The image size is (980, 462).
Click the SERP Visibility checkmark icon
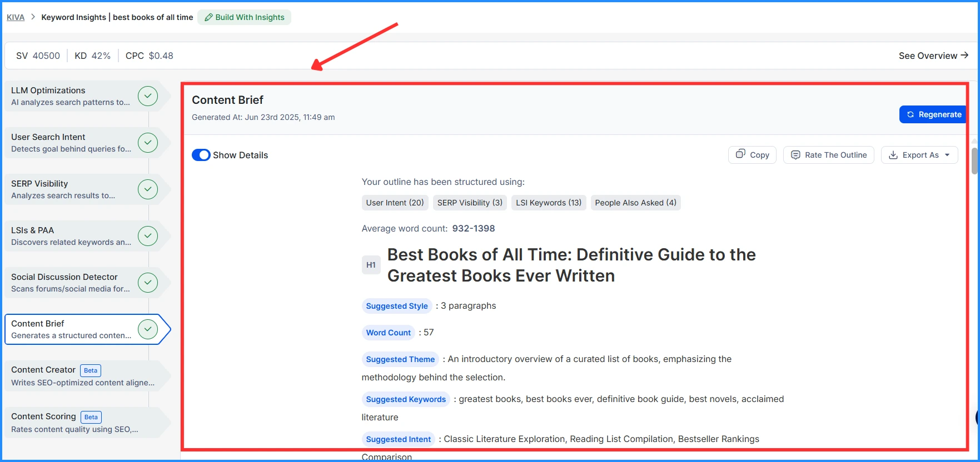click(148, 189)
